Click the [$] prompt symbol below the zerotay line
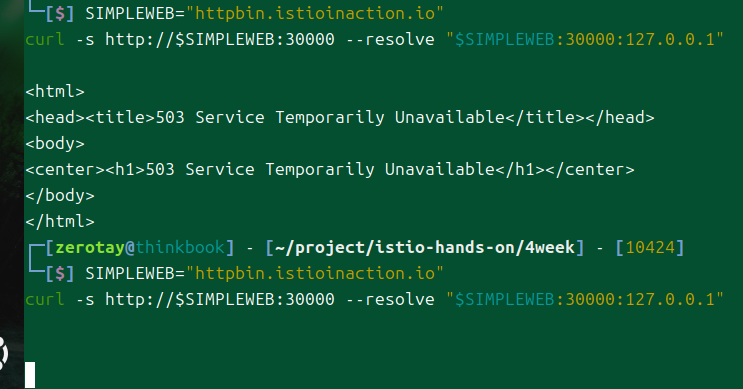This screenshot has height=389, width=743. tap(60, 273)
